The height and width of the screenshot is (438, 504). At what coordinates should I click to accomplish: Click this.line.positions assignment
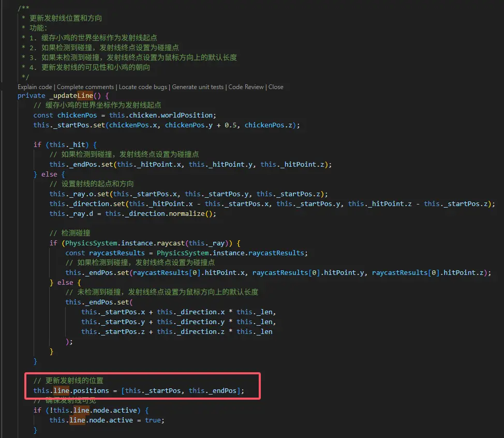pyautogui.click(x=139, y=390)
